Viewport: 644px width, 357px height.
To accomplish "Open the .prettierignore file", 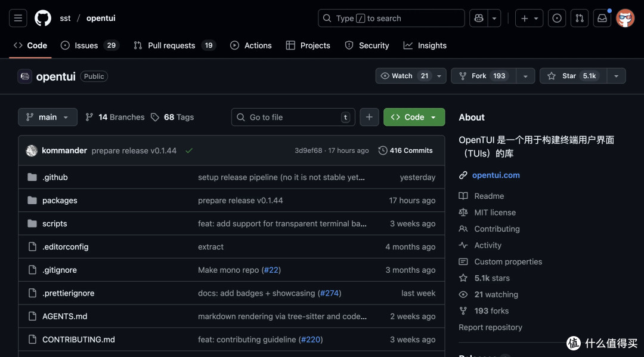I will click(68, 293).
